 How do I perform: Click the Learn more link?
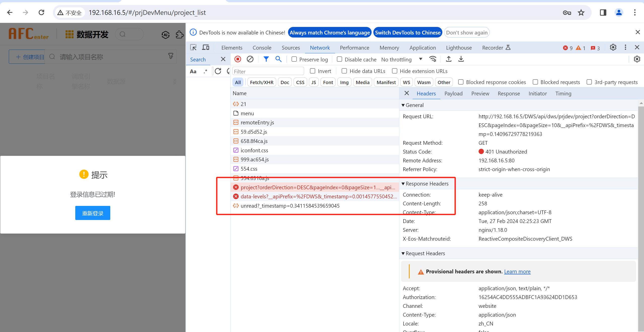pos(517,272)
